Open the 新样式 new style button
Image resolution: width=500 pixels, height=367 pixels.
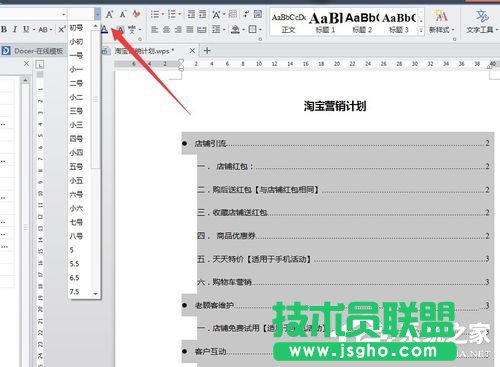coord(441,22)
